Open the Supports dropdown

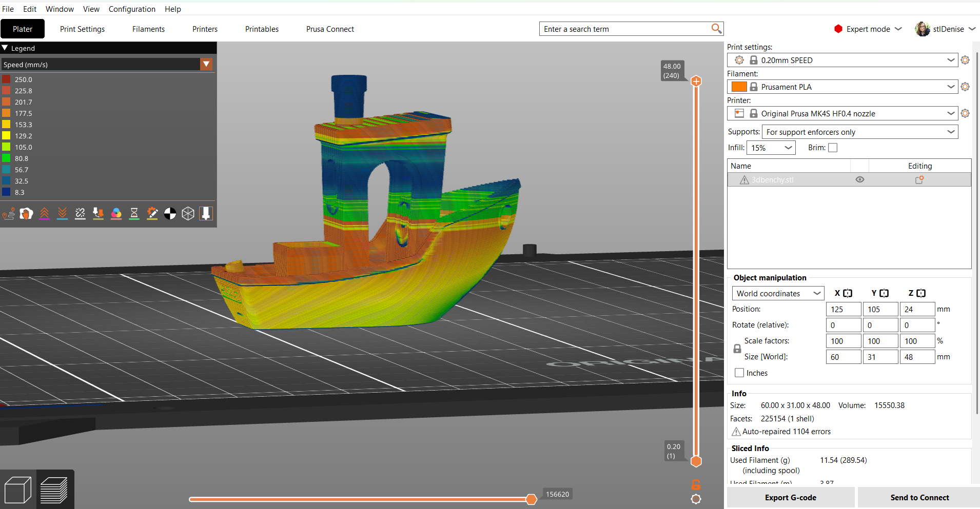coord(860,132)
